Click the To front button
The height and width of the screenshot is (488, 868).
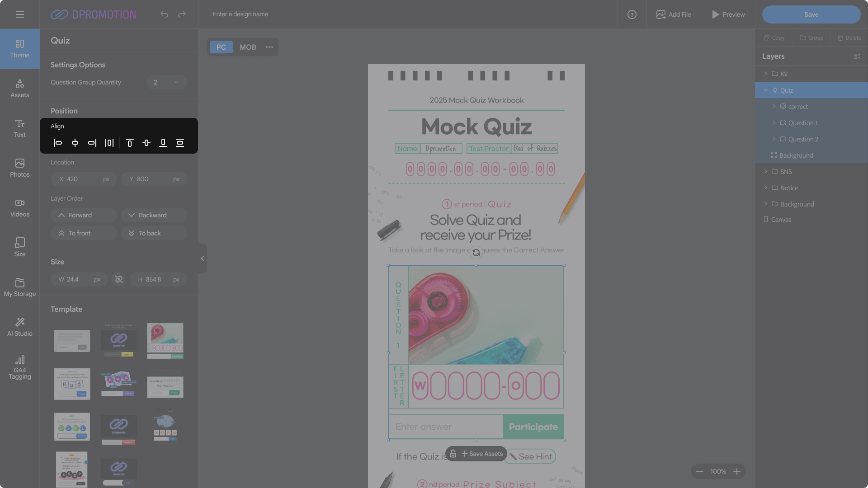coord(84,233)
